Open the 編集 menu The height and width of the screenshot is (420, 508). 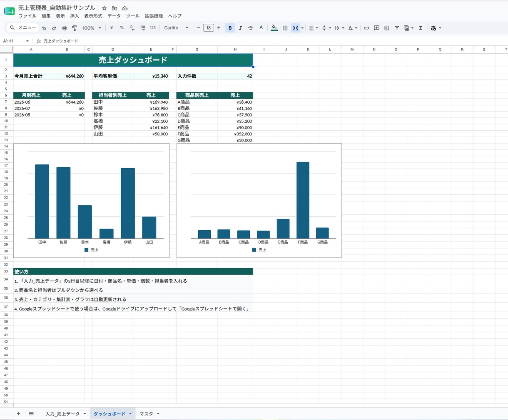(x=46, y=16)
